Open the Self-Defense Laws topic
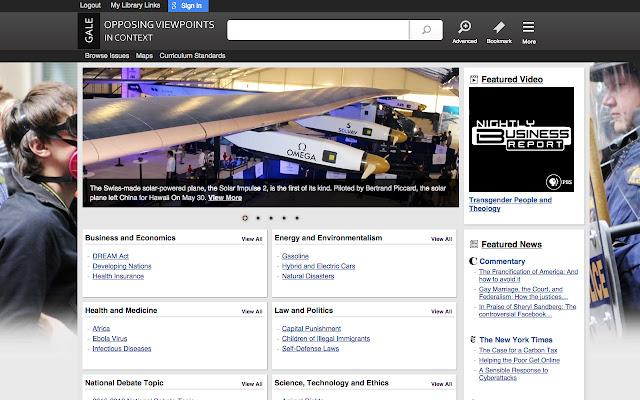640x400 pixels. pyautogui.click(x=310, y=349)
